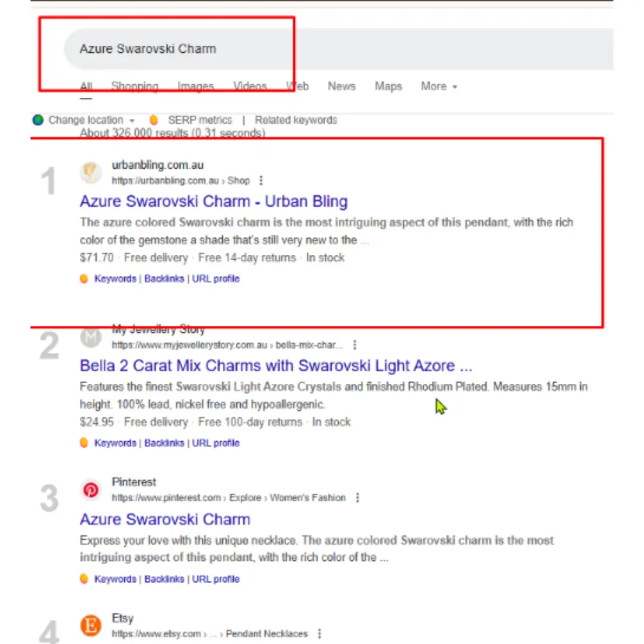Image resolution: width=644 pixels, height=644 pixels.
Task: Click the Pinterest logo icon
Action: (91, 490)
